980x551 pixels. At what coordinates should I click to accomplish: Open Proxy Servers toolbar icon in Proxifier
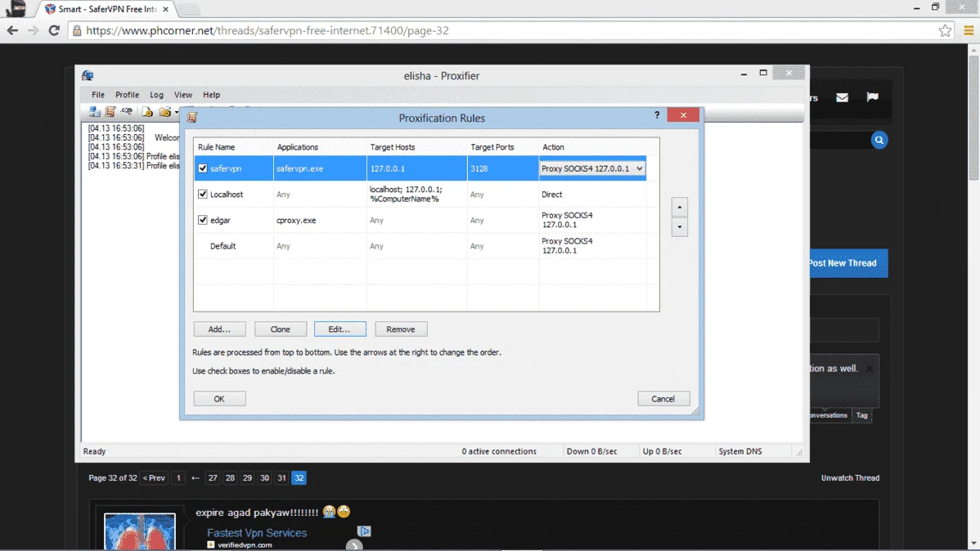click(x=94, y=111)
